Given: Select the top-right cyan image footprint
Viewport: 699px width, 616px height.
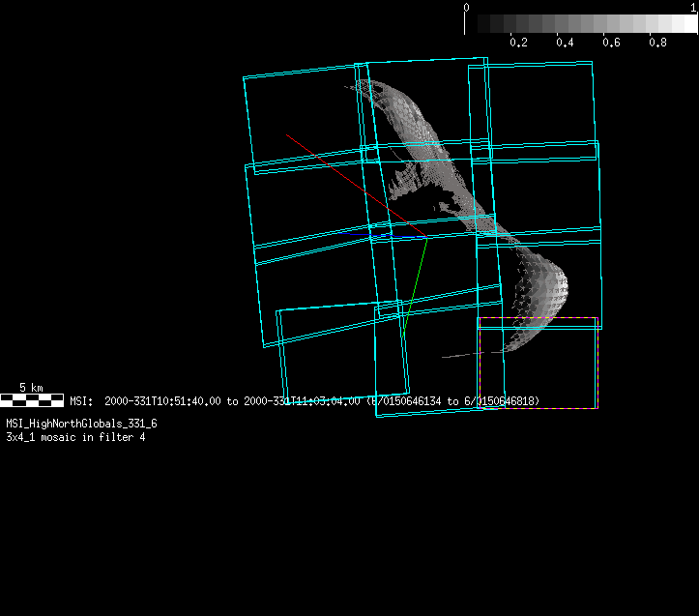Looking at the screenshot, I should tap(541, 106).
